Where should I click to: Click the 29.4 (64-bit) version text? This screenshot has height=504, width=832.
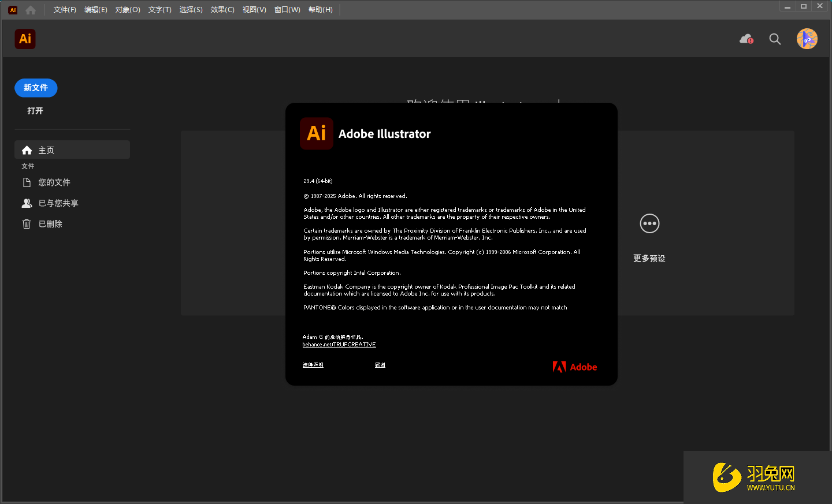318,181
